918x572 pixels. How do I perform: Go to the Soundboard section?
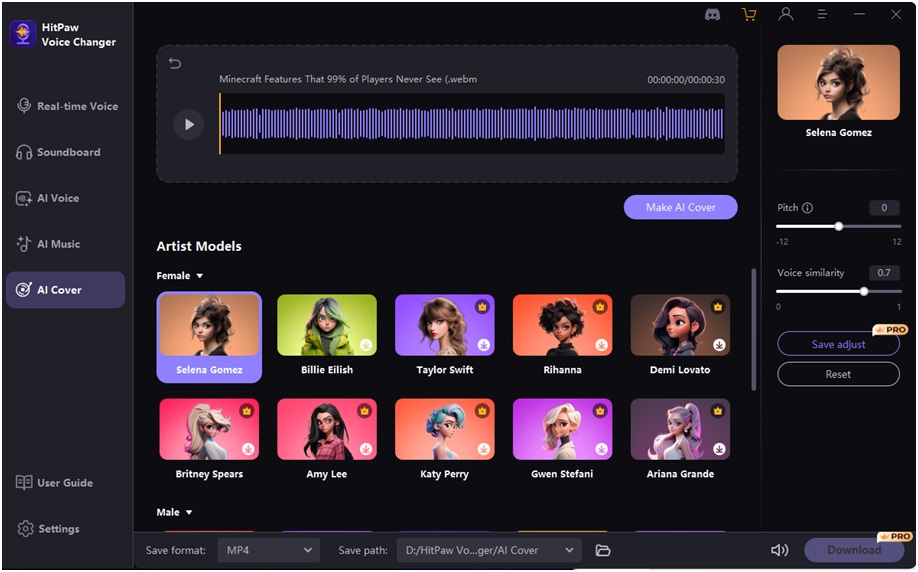[66, 152]
